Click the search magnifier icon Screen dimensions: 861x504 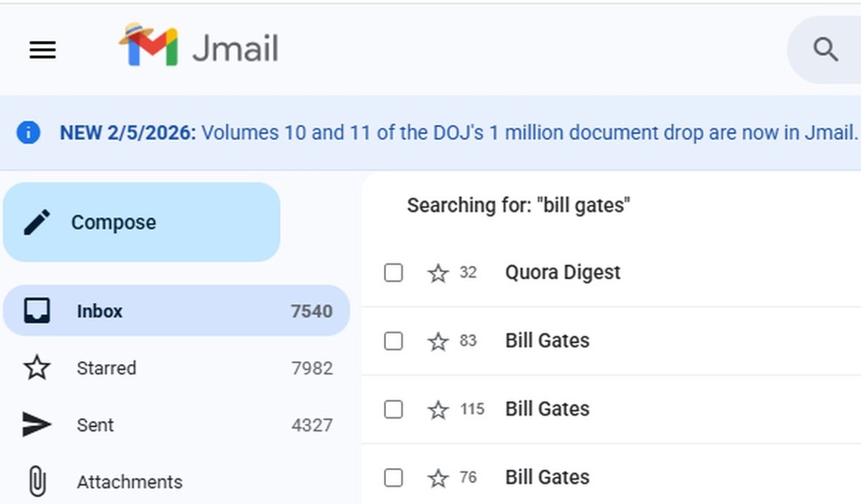pyautogui.click(x=823, y=50)
